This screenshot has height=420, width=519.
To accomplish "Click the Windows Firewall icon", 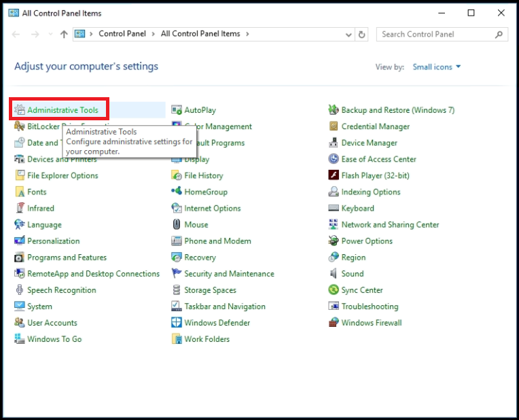I will click(x=334, y=322).
